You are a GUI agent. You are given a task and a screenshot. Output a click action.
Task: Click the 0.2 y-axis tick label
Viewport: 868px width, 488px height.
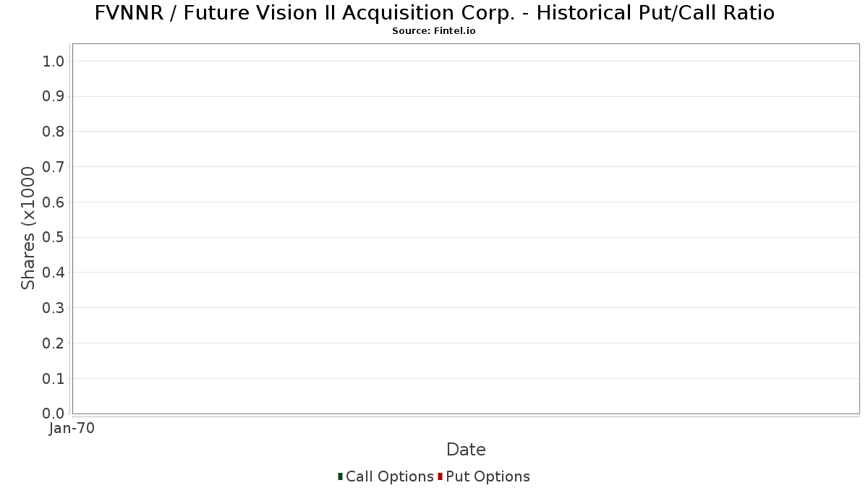pos(54,343)
